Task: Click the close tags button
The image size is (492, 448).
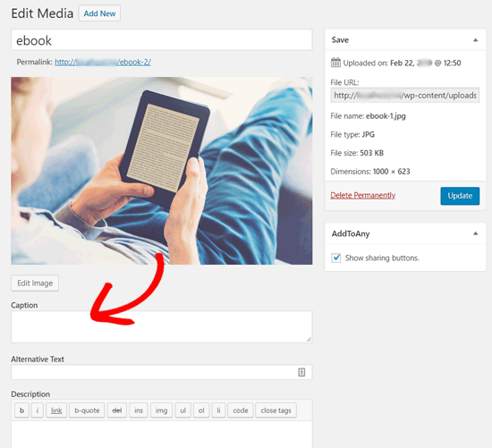Action: click(x=276, y=410)
